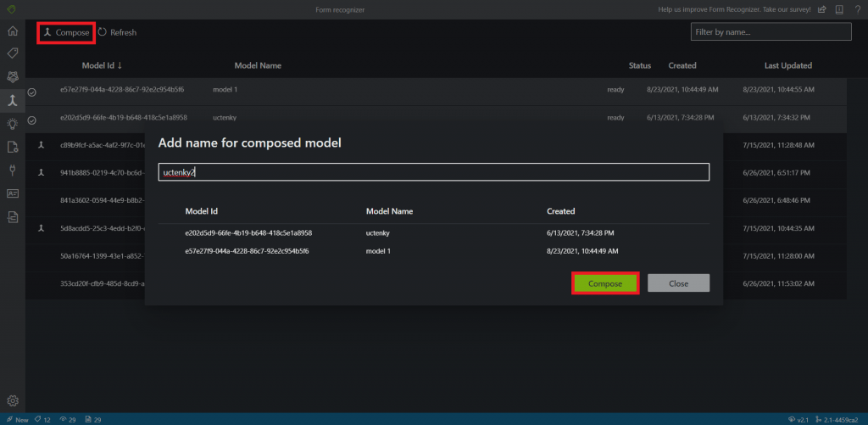The height and width of the screenshot is (425, 868).
Task: Open the lightbulb Analyze sidebar icon
Action: tap(12, 124)
